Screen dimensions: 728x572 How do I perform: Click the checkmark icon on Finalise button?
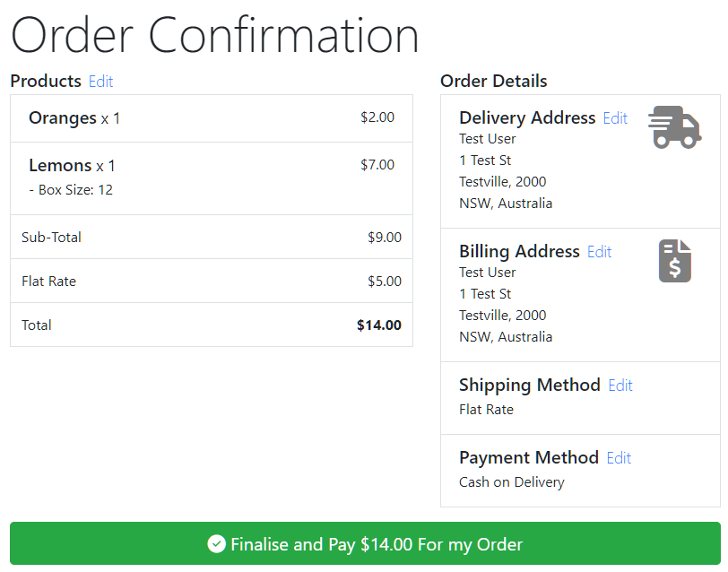click(x=216, y=543)
